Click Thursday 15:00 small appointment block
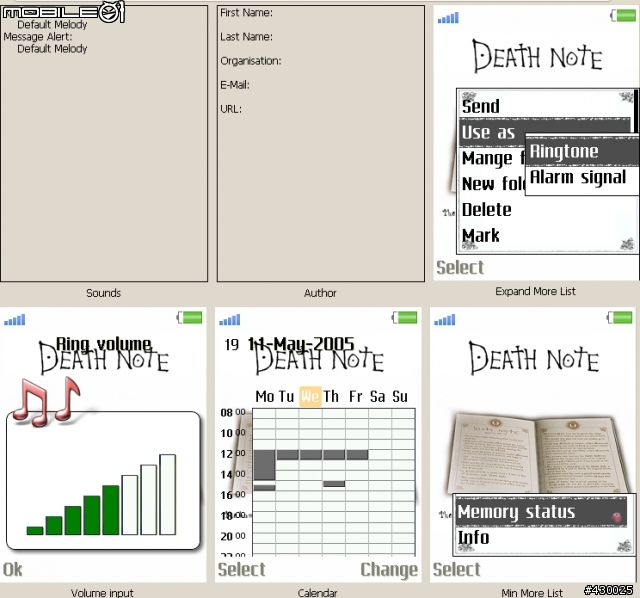This screenshot has width=640, height=598. tap(334, 484)
